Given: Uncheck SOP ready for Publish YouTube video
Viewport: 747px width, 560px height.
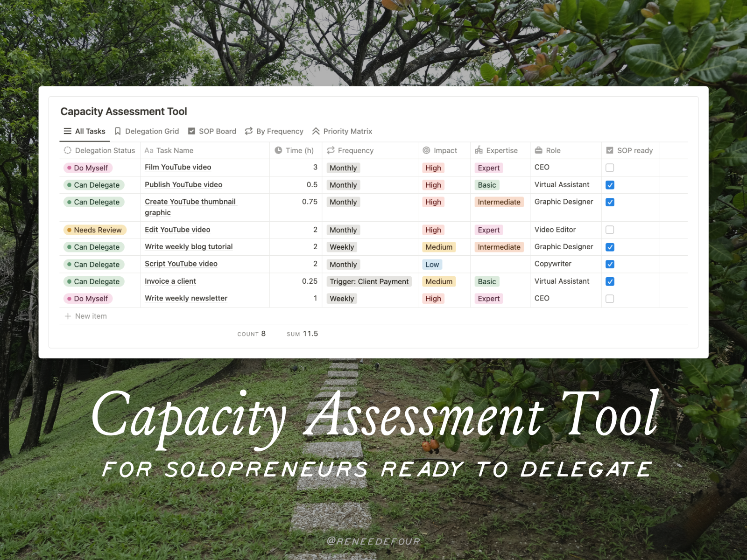Looking at the screenshot, I should point(610,185).
